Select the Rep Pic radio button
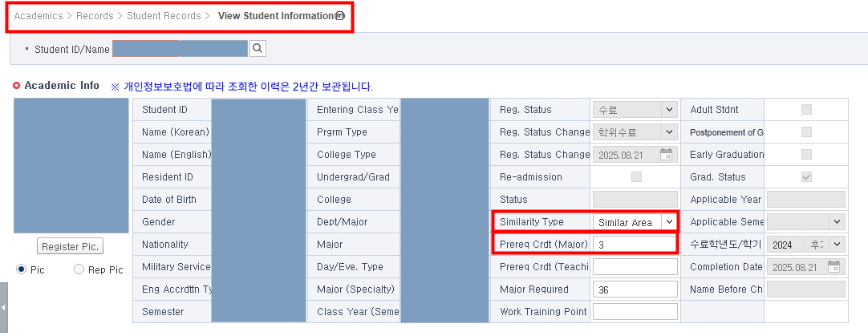The image size is (868, 336). (79, 270)
